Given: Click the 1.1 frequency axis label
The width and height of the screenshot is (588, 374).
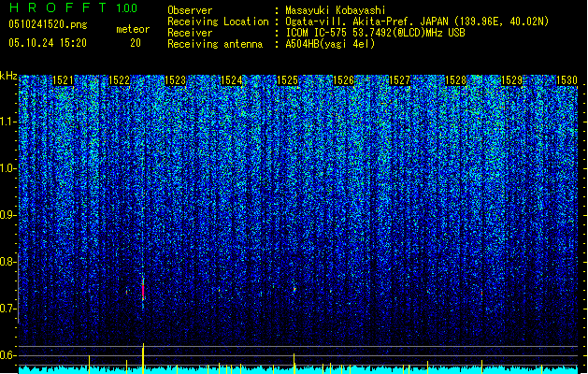Looking at the screenshot, I should [x=7, y=122].
